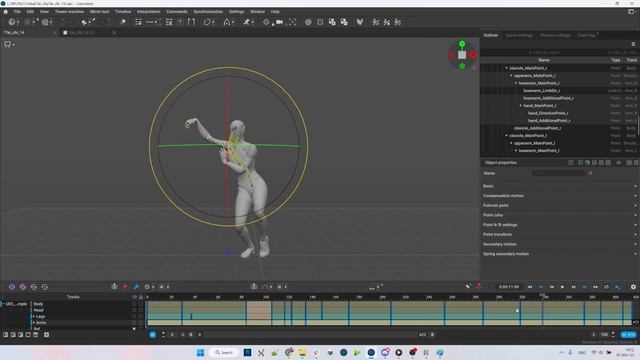Image resolution: width=640 pixels, height=360 pixels.
Task: Click the scroll slider below the timeline
Action: [x=312, y=335]
